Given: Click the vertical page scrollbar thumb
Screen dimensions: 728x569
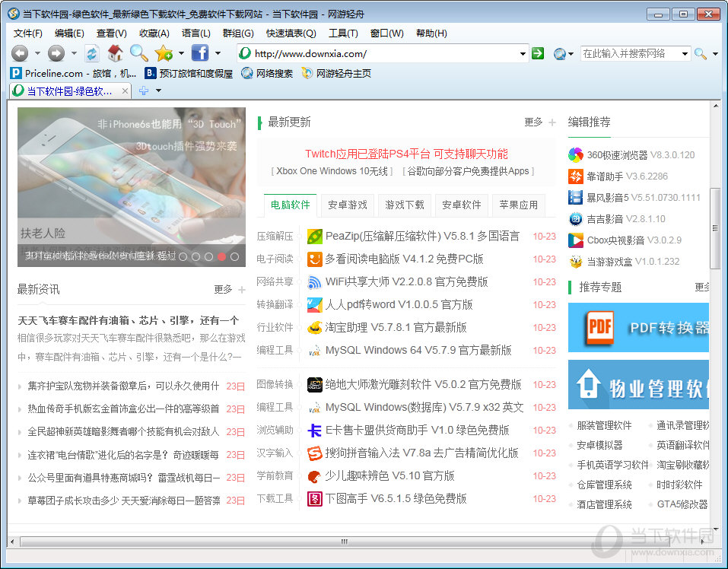Looking at the screenshot, I should pos(715,228).
